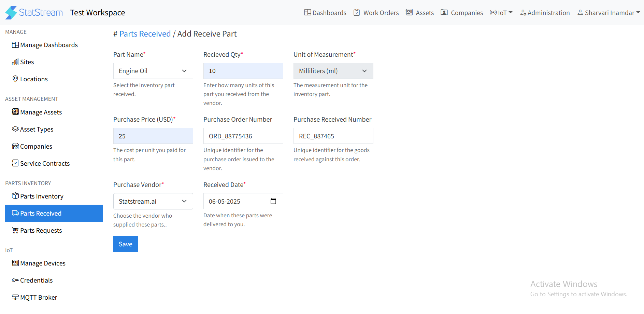Viewport: 644px width, 314px height.
Task: Focus the Purchase Order Number field
Action: pyautogui.click(x=243, y=136)
